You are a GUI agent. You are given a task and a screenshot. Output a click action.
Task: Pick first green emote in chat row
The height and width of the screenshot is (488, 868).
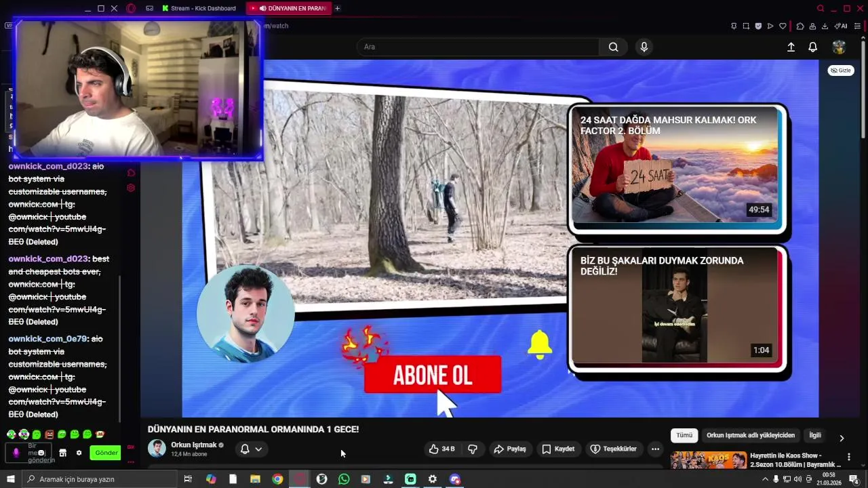12,434
